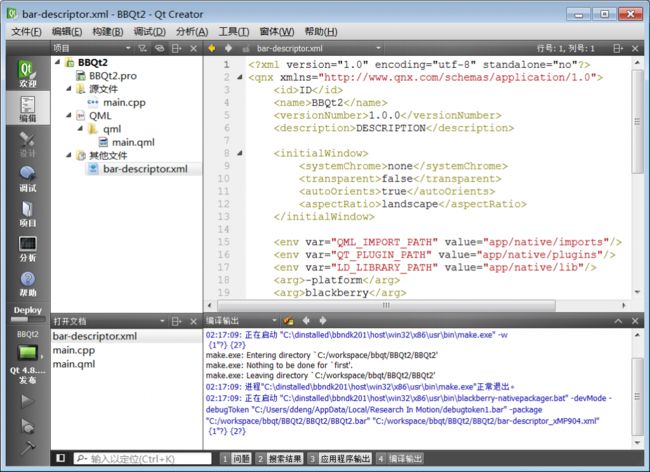Click the filter tree icon in Projects pane
650x472 pixels.
click(x=143, y=48)
